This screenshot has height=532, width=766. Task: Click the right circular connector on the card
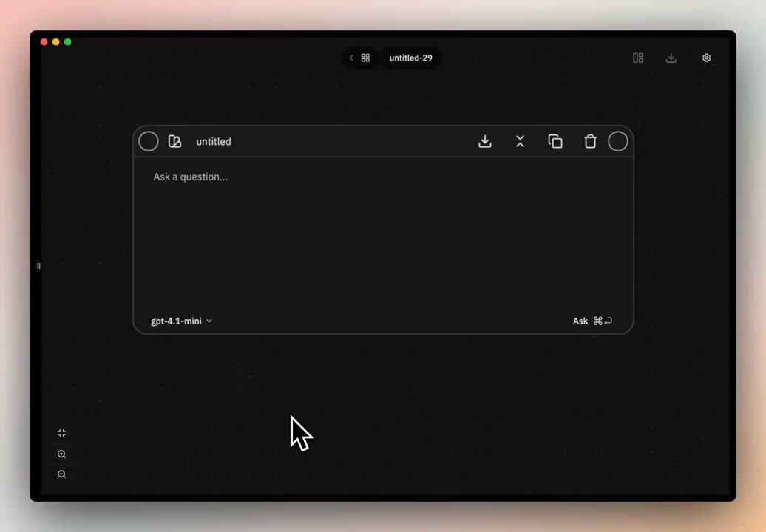coord(618,141)
